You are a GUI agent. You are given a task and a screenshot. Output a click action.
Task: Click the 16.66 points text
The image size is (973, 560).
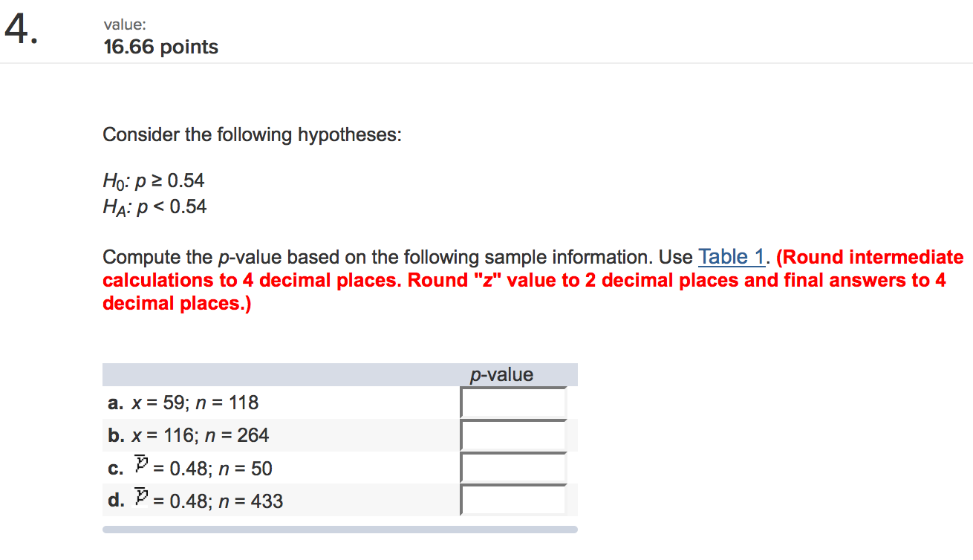[161, 47]
